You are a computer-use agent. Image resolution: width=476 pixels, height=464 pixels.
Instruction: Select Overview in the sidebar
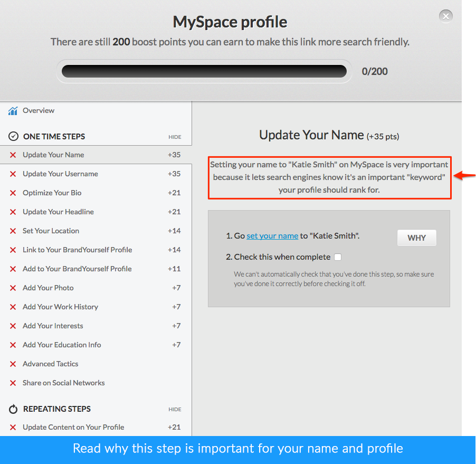39,110
